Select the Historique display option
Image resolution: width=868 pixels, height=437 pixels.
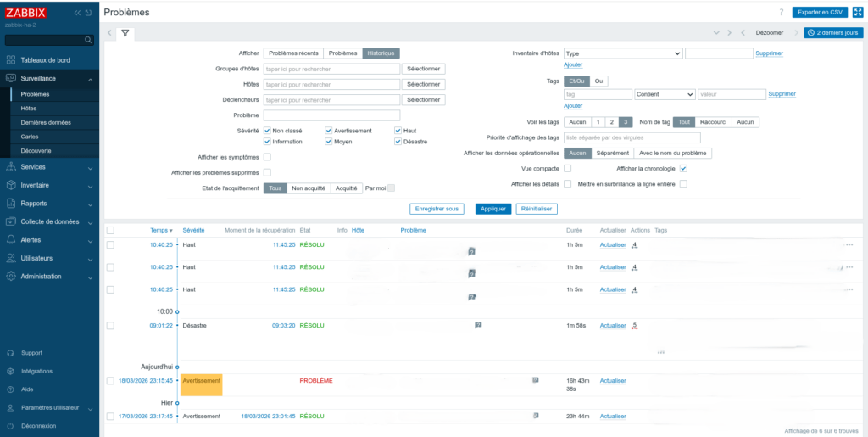pos(381,53)
